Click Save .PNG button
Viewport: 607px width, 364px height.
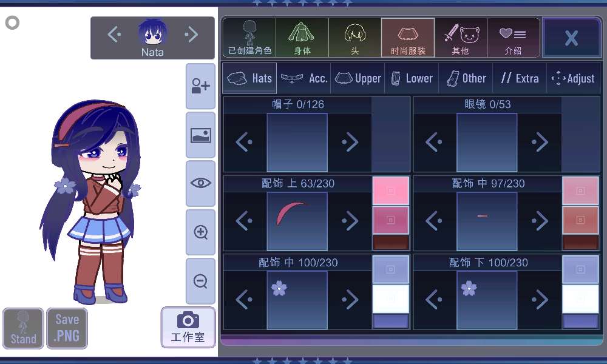pos(67,328)
